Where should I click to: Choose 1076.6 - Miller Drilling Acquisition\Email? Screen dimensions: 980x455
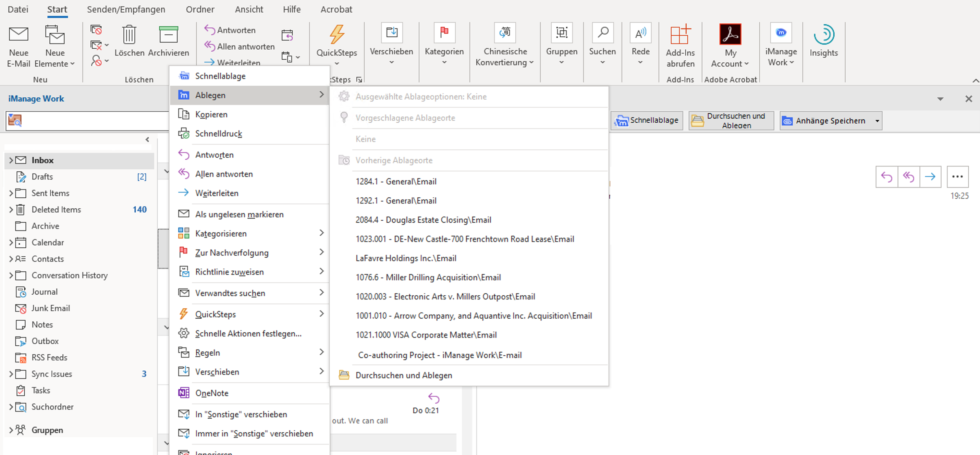point(428,277)
